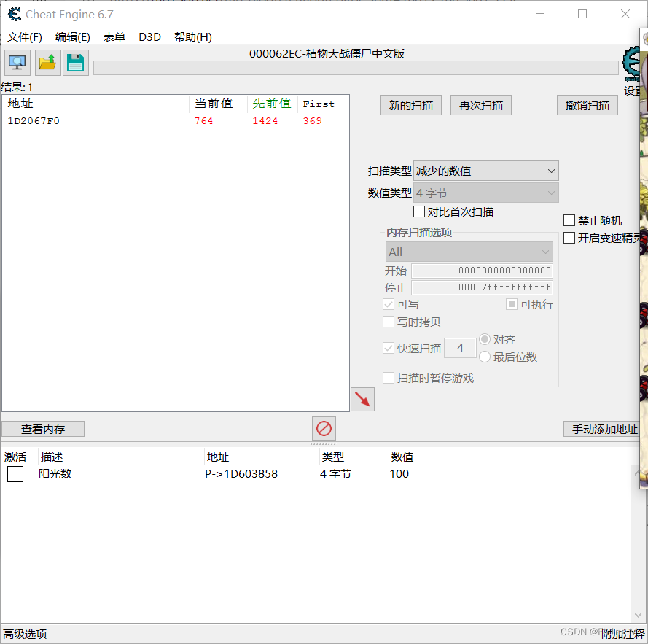The width and height of the screenshot is (648, 644).
Task: Click the 撤销扫描 button
Action: tap(588, 106)
